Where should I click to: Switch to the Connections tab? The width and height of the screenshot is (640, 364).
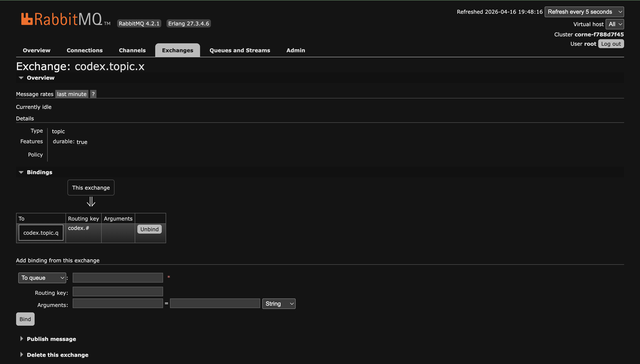click(84, 50)
